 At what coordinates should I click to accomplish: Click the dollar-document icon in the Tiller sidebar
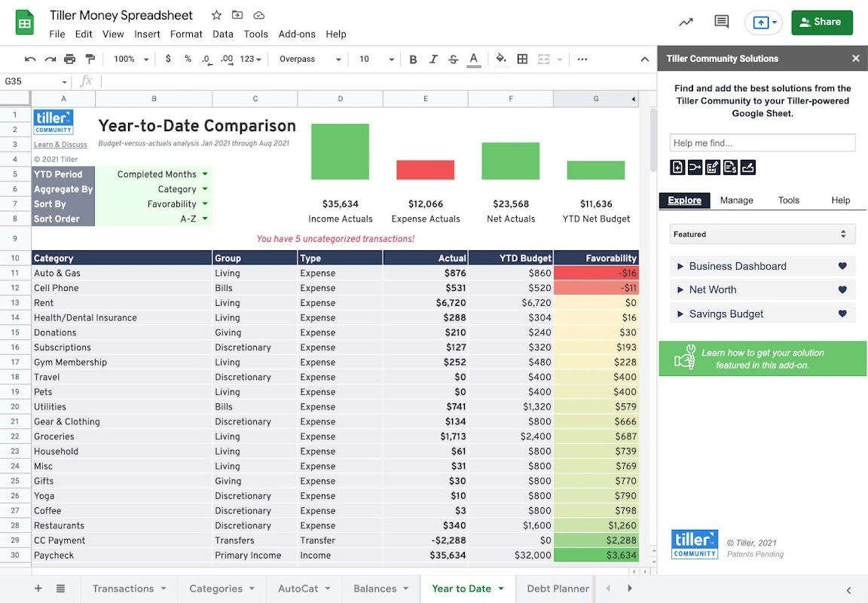point(730,167)
